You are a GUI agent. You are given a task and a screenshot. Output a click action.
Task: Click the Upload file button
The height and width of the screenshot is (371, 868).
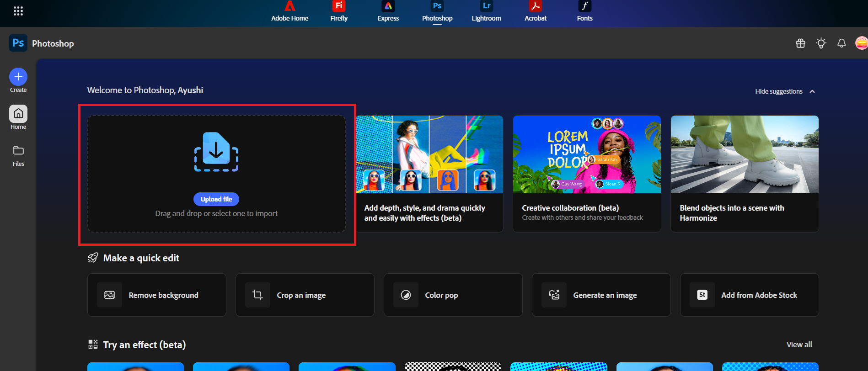(x=216, y=199)
